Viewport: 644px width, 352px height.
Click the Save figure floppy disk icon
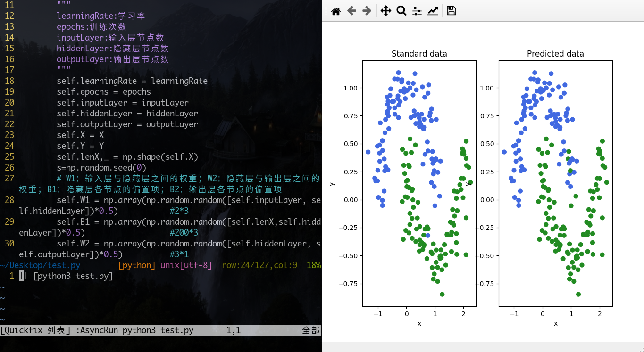[451, 10]
